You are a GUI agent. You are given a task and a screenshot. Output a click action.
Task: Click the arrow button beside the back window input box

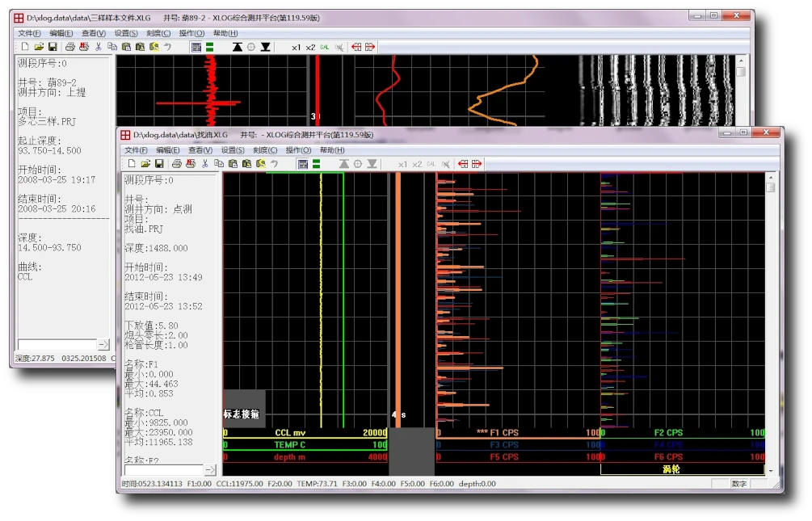tap(103, 345)
